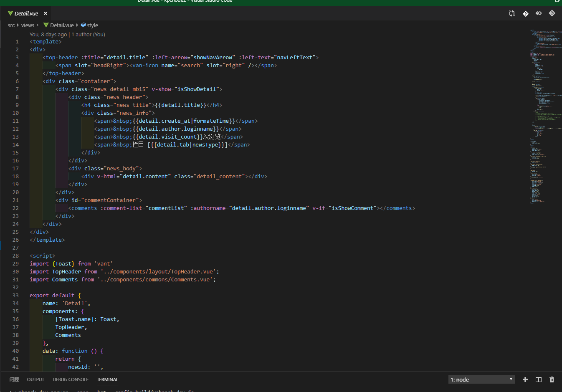Image resolution: width=562 pixels, height=392 pixels.
Task: Select the TERMINAL panel tab
Action: 107,379
